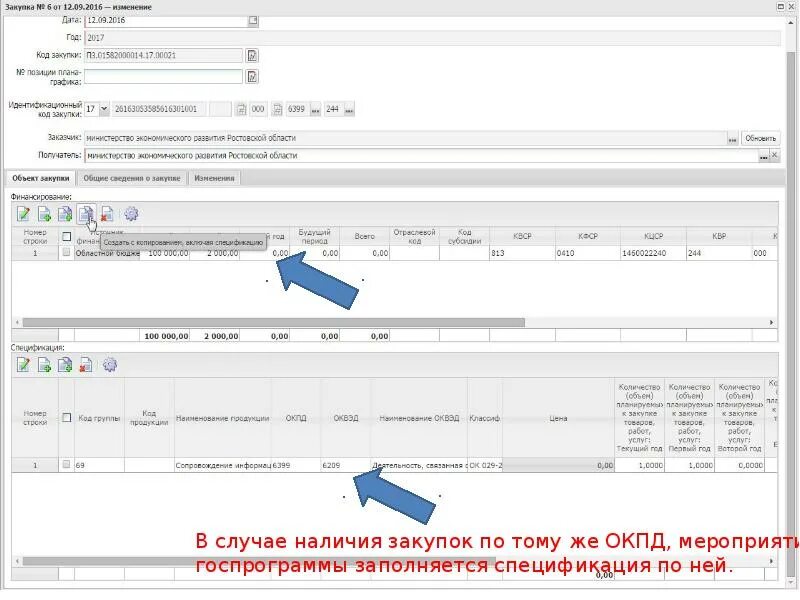800x600 pixels.
Task: Delete the selected Финансирование row
Action: [107, 214]
